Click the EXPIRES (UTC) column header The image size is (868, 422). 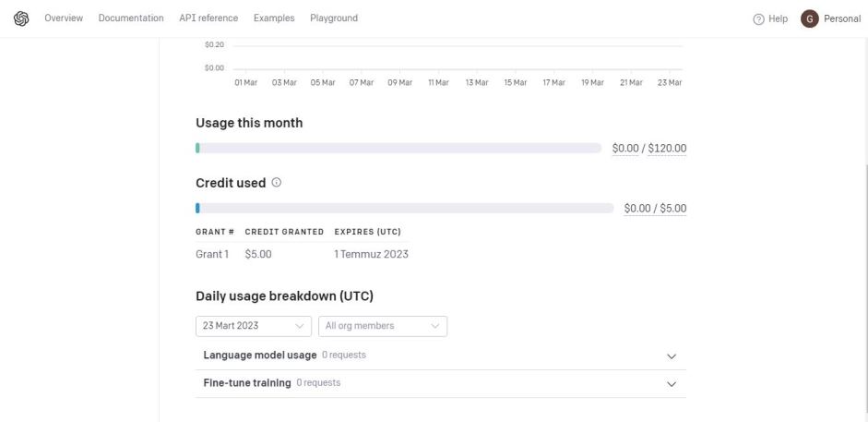(367, 232)
